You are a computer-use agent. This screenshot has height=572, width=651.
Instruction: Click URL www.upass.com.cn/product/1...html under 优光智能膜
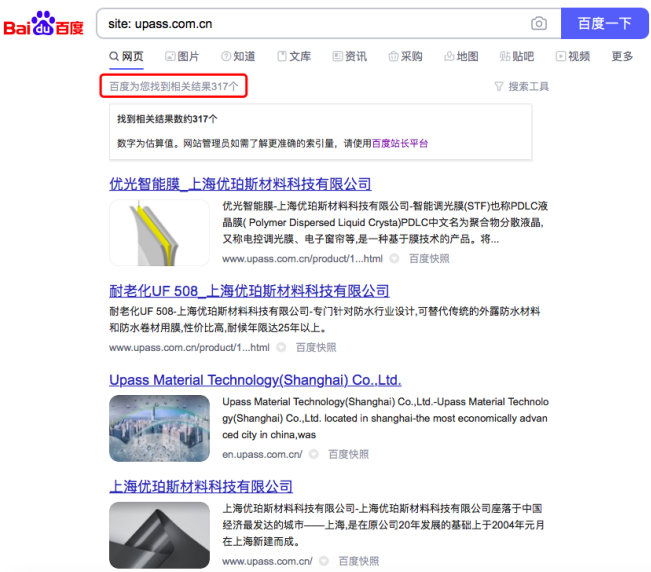coord(302,259)
